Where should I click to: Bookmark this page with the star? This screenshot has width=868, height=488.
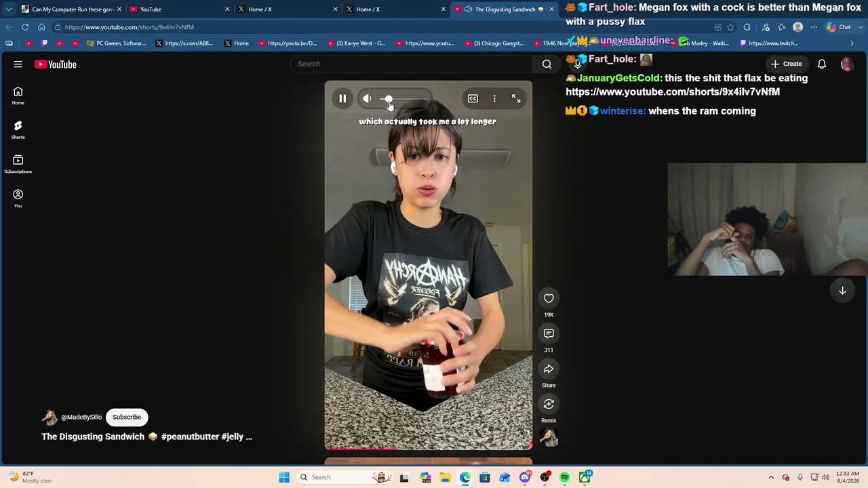(730, 27)
